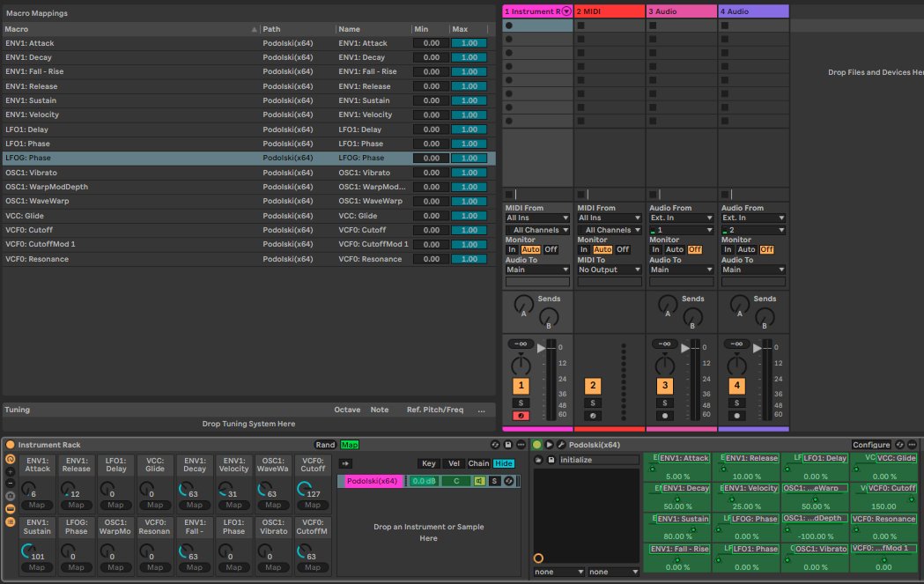This screenshot has height=584, width=924.
Task: Click the Hide button in chain list
Action: (504, 464)
